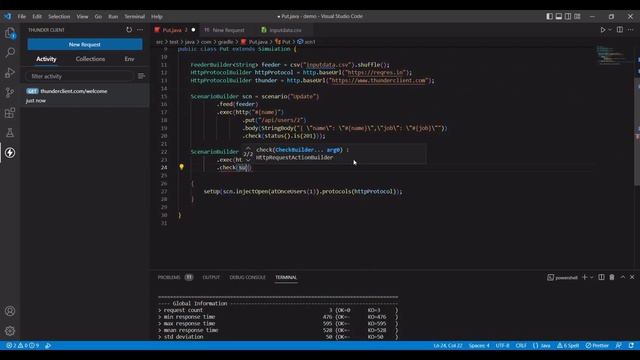Run the Java file with play button

point(602,30)
